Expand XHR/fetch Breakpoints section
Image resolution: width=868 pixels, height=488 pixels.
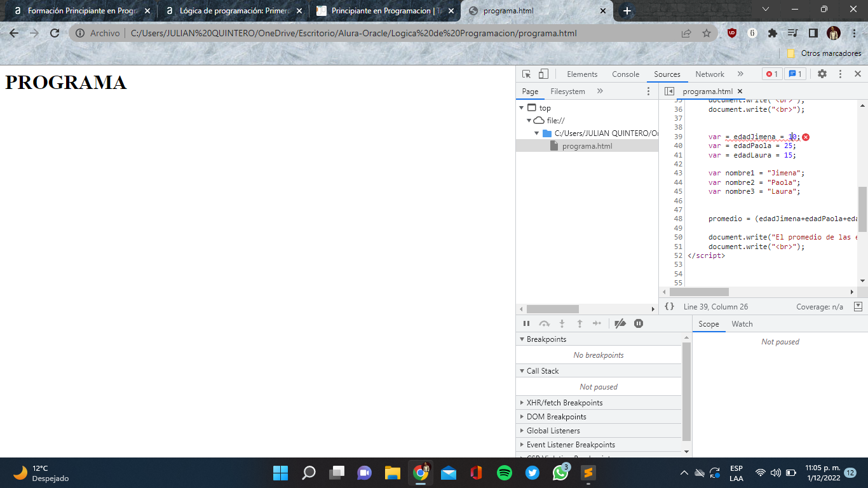[599, 403]
